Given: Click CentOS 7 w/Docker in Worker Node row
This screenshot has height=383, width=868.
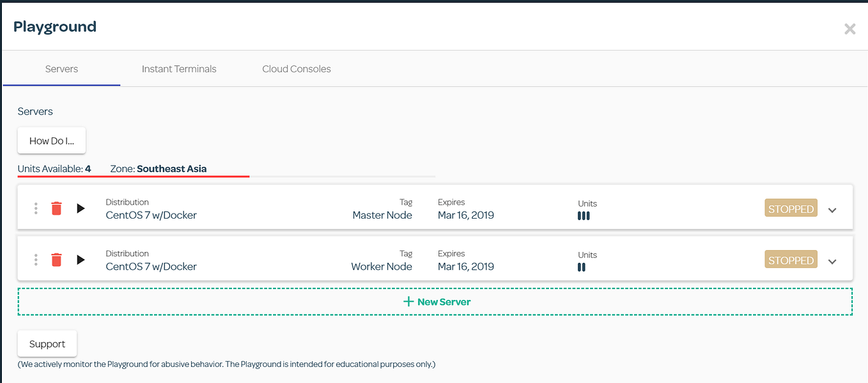Looking at the screenshot, I should tap(151, 267).
